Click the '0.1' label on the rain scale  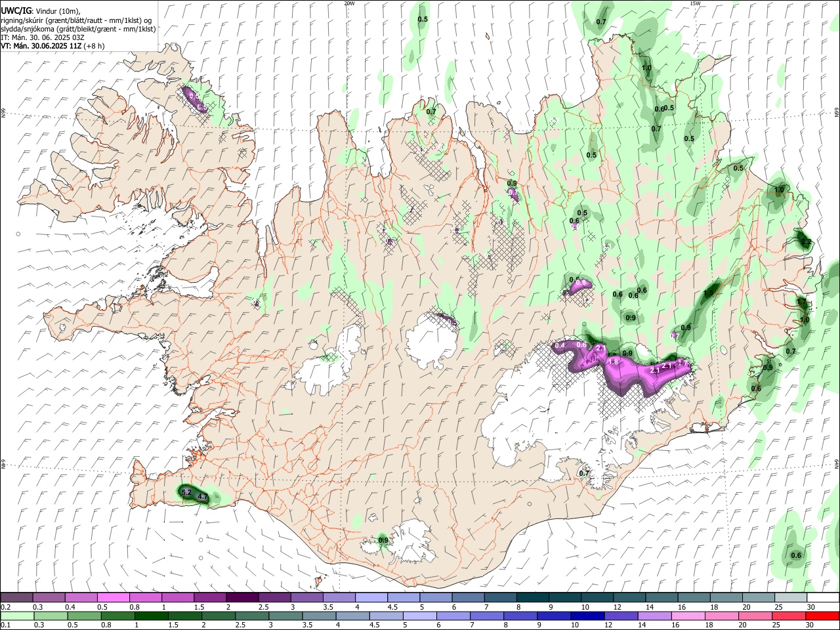tap(5, 625)
